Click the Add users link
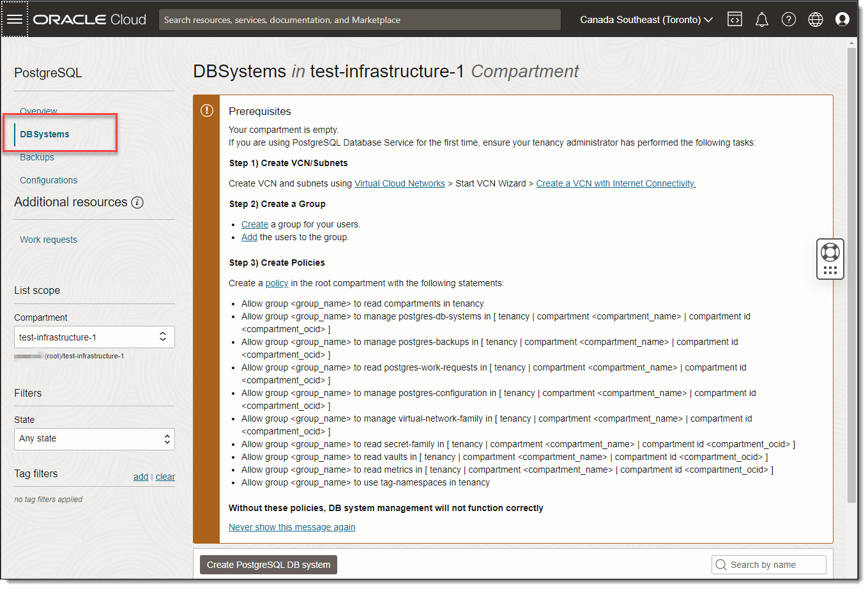868x589 pixels. coord(249,237)
